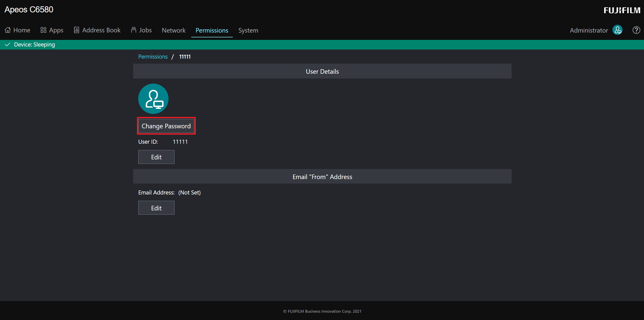Click the device status checkmark icon
This screenshot has height=320, width=644.
coord(8,44)
